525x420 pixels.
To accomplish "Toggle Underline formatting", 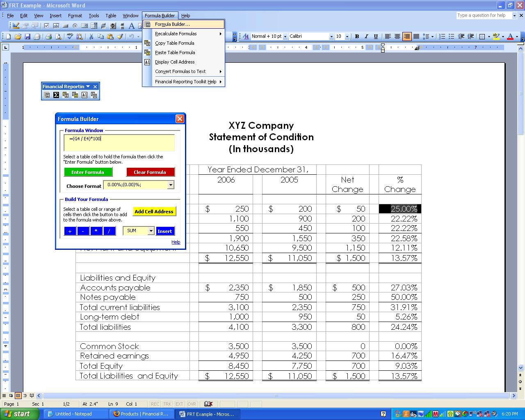I will point(376,37).
